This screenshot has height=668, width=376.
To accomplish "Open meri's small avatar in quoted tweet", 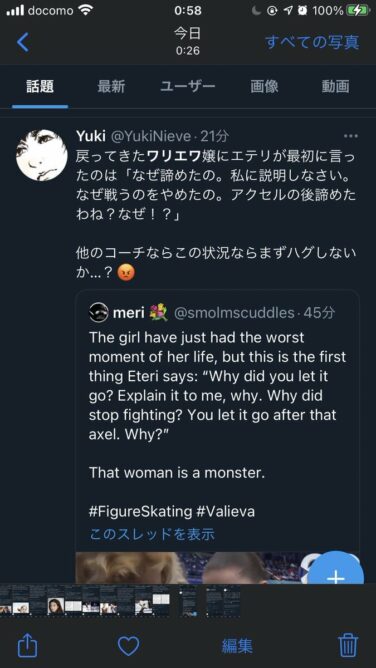I will (x=99, y=312).
